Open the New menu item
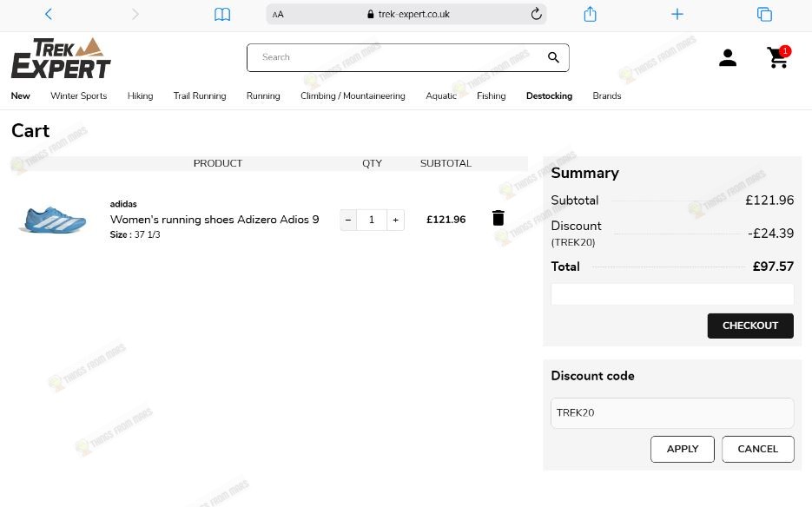812x507 pixels. click(x=20, y=95)
